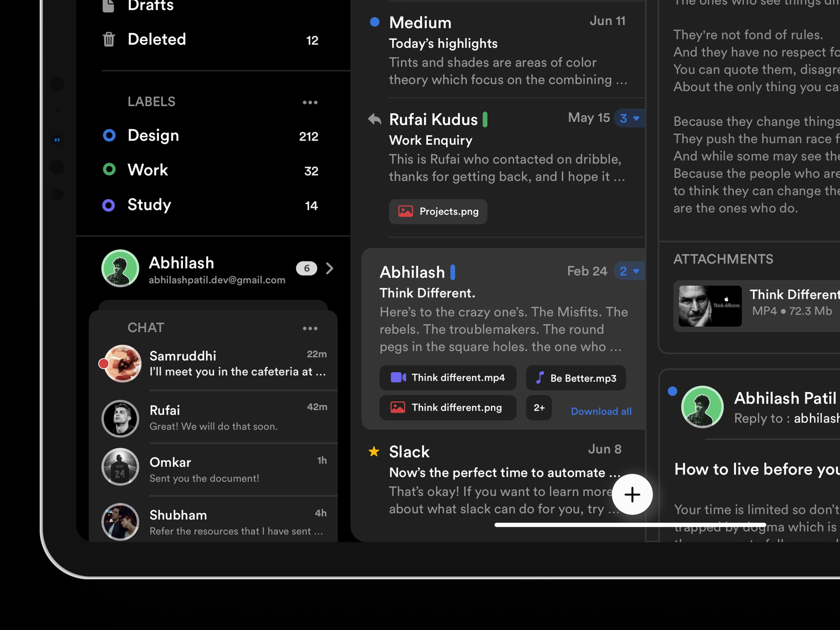
Task: Click the plus compose floating button
Action: click(x=632, y=494)
